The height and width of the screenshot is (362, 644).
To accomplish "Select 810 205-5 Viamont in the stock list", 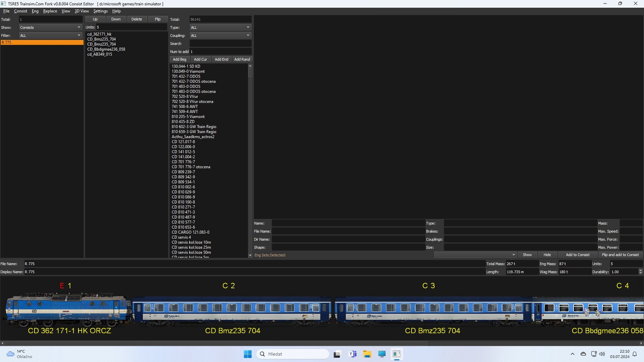I will (x=188, y=116).
